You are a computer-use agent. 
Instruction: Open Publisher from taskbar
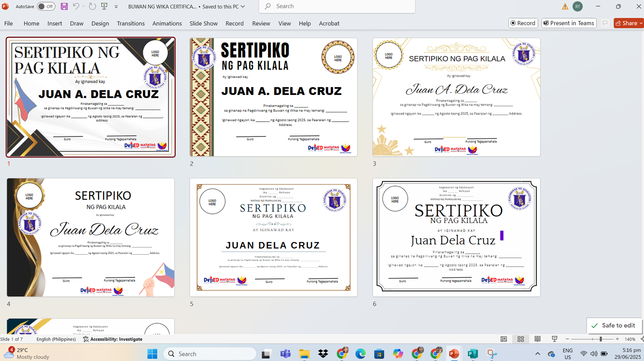point(473,354)
